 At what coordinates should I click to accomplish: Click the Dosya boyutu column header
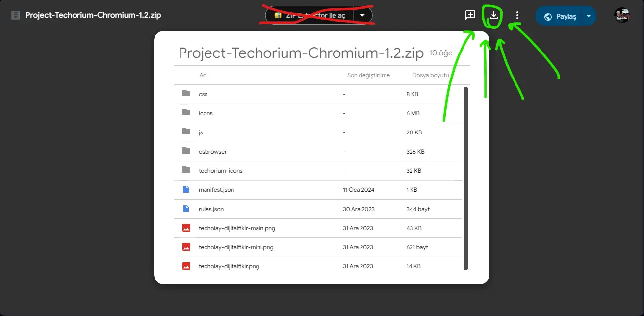pyautogui.click(x=431, y=75)
